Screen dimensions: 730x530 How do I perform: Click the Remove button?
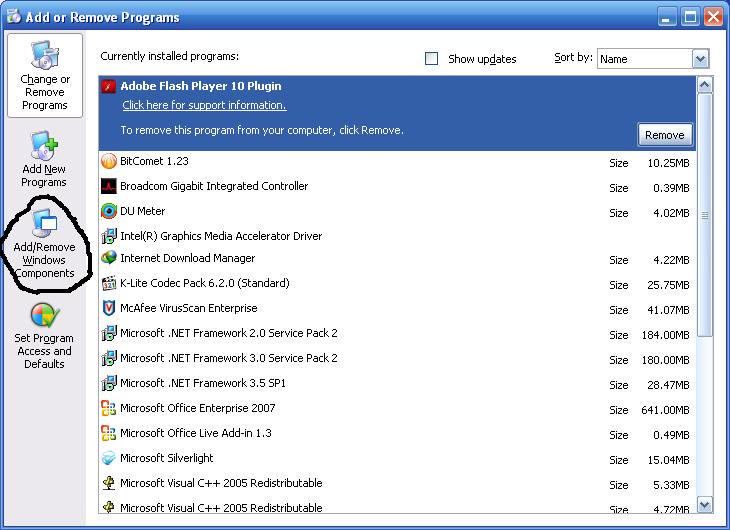[664, 135]
